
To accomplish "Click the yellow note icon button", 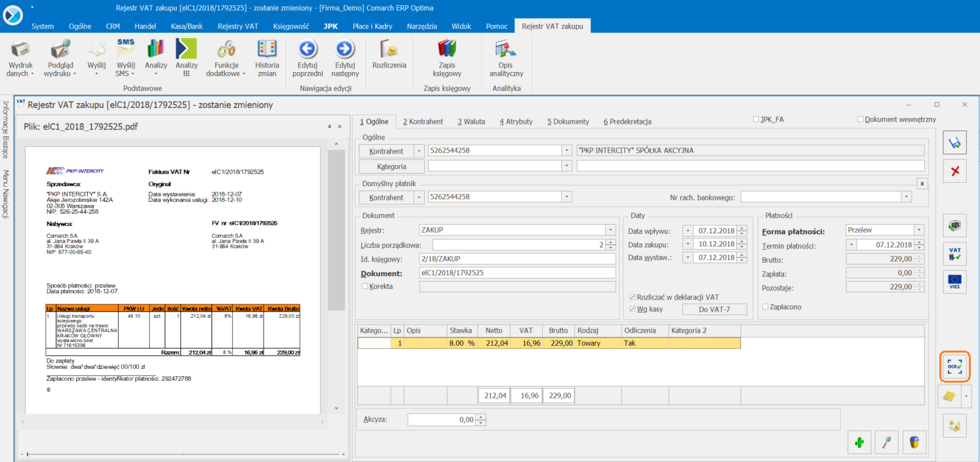I will point(949,396).
